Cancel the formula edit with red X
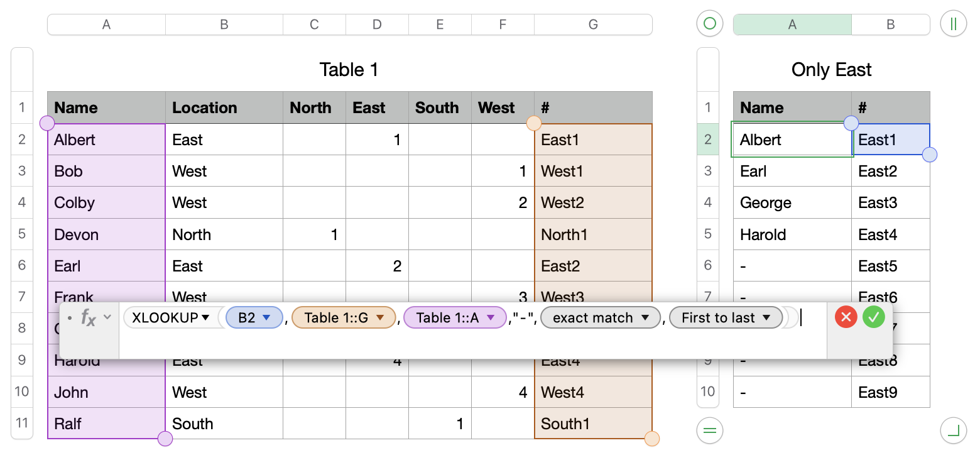Viewport: 980px width, 460px height. tap(846, 317)
